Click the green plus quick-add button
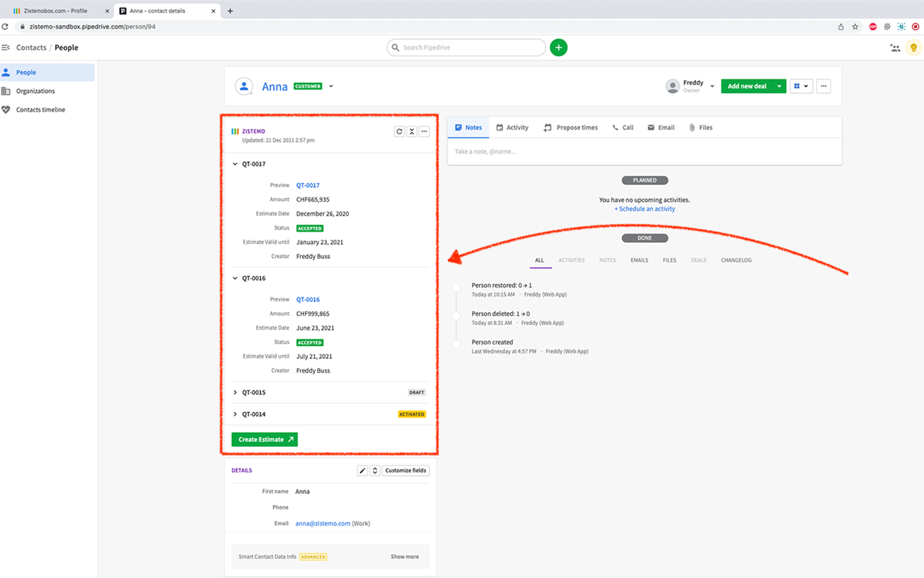 pos(558,48)
